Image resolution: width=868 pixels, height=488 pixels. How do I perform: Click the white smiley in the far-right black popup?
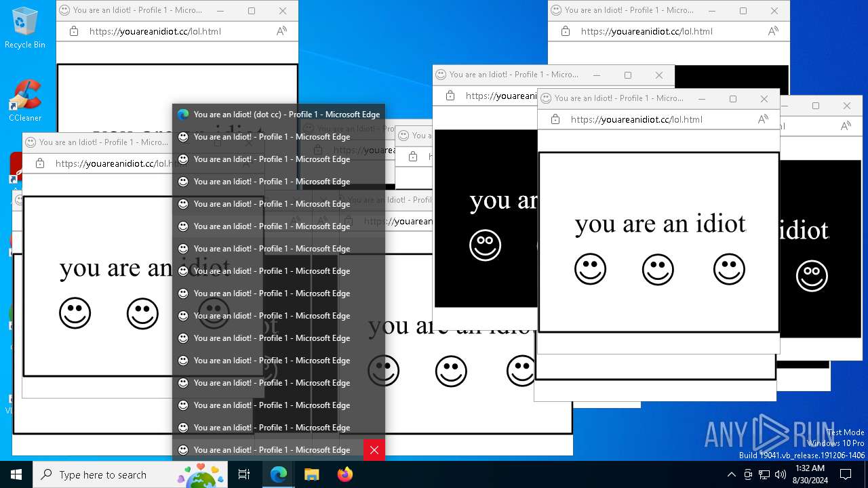point(812,276)
